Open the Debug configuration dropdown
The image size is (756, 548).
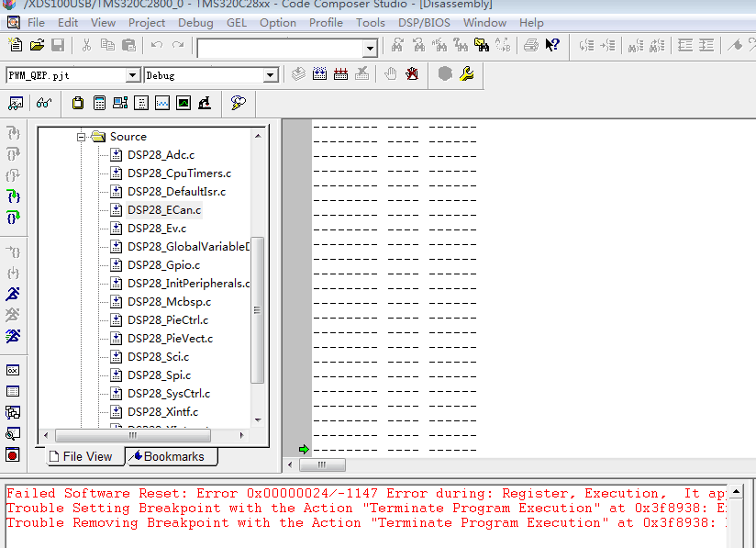point(271,75)
